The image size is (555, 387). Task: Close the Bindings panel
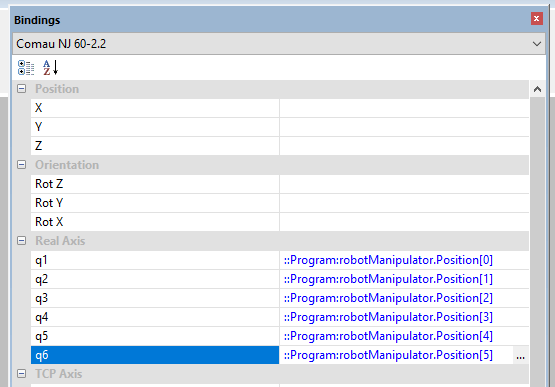[x=537, y=18]
